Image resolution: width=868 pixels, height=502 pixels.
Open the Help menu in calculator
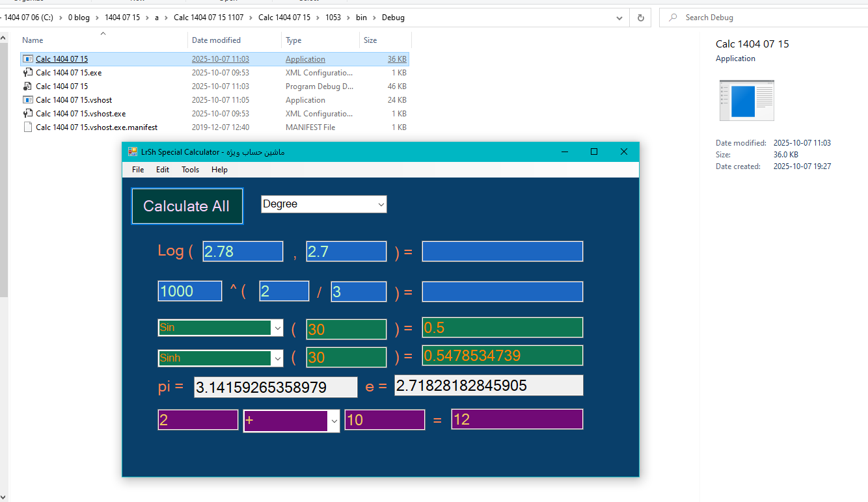tap(219, 170)
